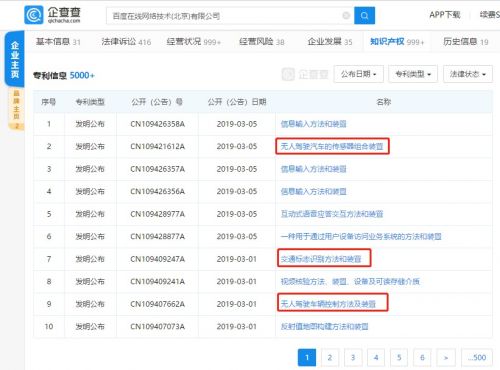Select pagination page 1
The height and width of the screenshot is (370, 500).
(x=307, y=358)
